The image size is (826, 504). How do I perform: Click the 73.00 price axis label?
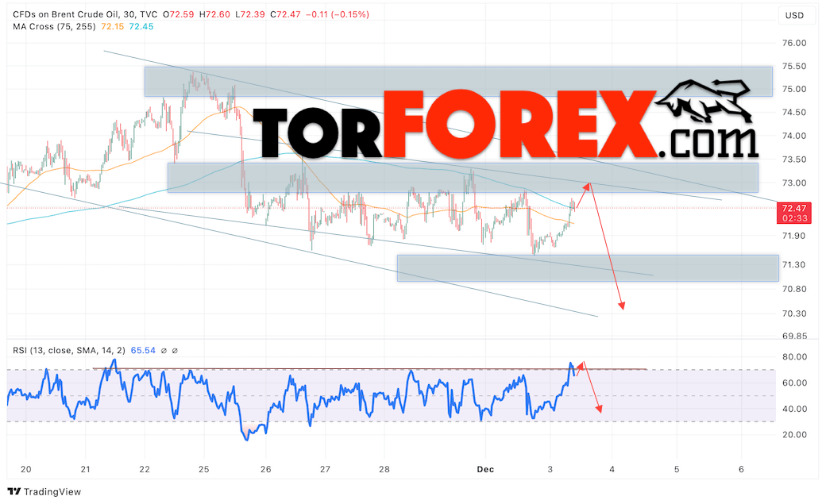[794, 183]
